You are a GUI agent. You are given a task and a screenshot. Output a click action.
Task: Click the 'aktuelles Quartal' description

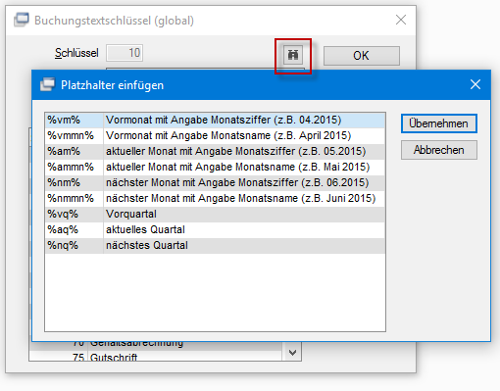[x=145, y=230]
